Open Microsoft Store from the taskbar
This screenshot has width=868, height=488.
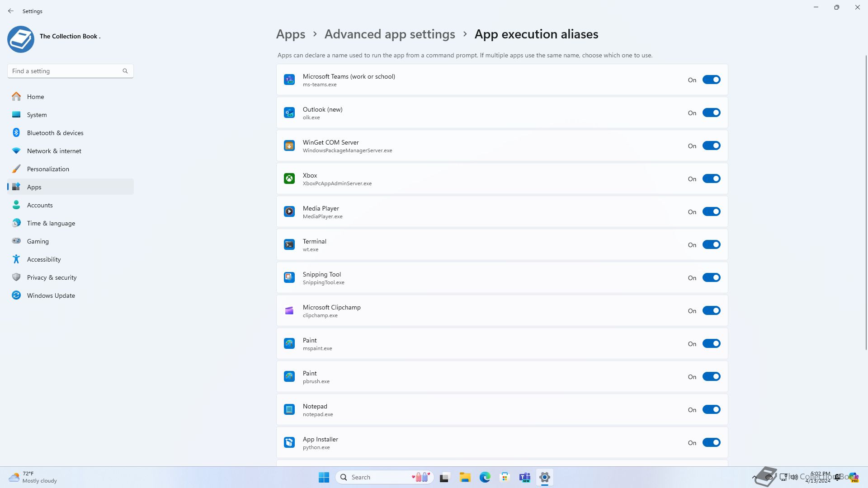click(505, 477)
